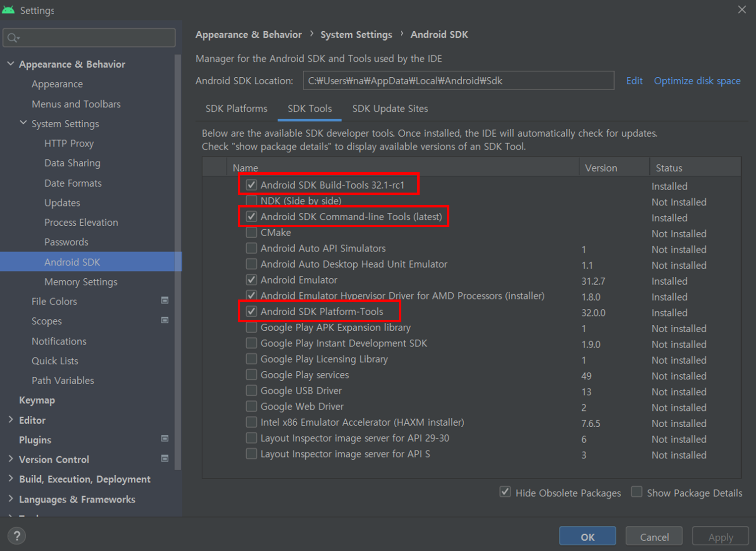This screenshot has height=551, width=756.
Task: Select the Google Web Driver row name
Action: pos(302,406)
